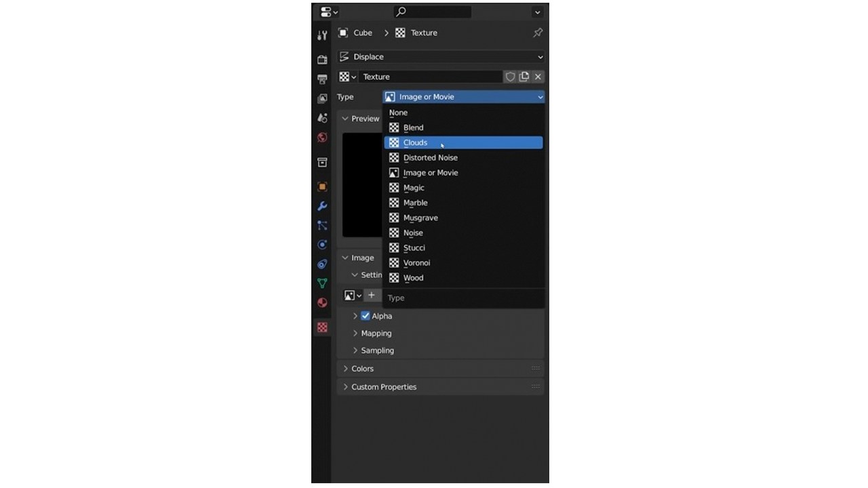The width and height of the screenshot is (868, 488).
Task: Select Blend texture type
Action: coord(464,127)
